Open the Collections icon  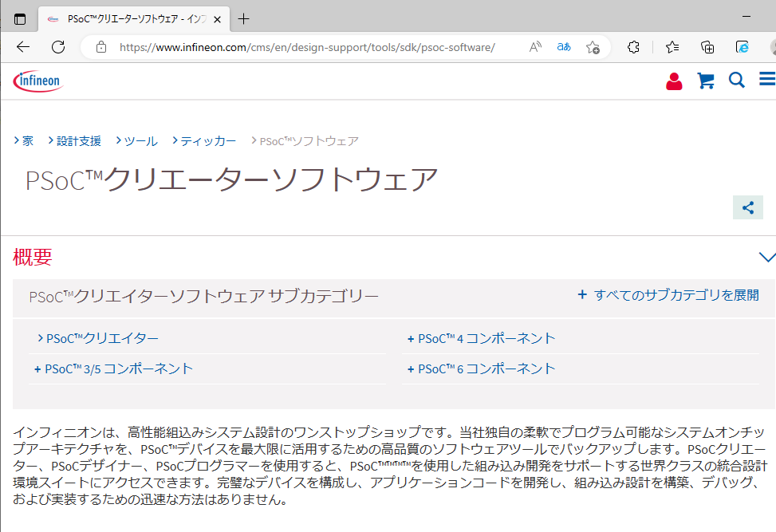707,47
